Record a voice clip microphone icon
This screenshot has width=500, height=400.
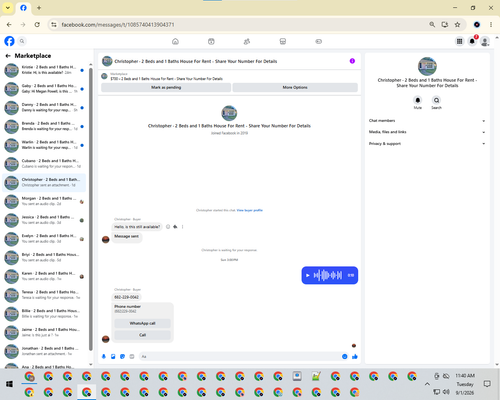pos(104,356)
